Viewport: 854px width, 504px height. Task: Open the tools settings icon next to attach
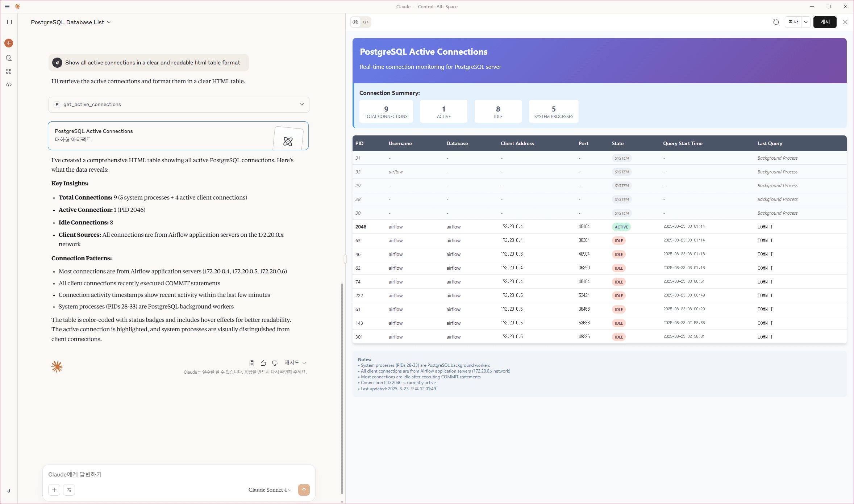point(69,490)
